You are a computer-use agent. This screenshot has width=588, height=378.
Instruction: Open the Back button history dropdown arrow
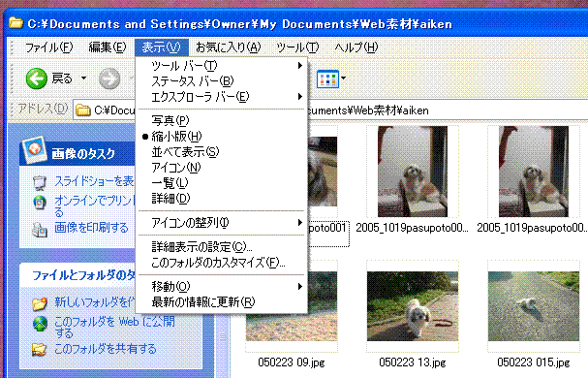point(83,79)
